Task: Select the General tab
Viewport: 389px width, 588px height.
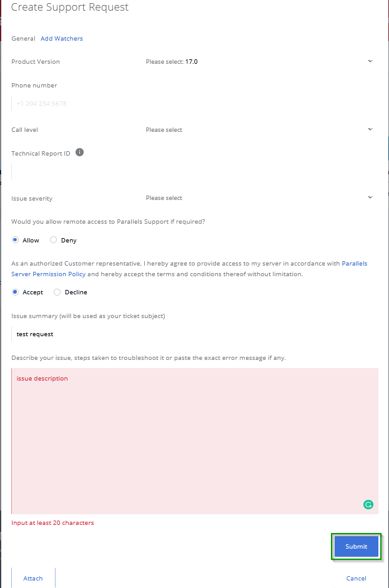Action: 23,39
